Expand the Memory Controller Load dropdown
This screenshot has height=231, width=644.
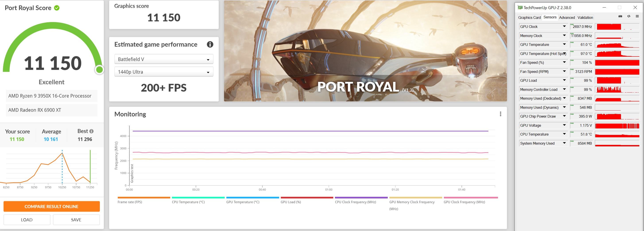(x=564, y=89)
